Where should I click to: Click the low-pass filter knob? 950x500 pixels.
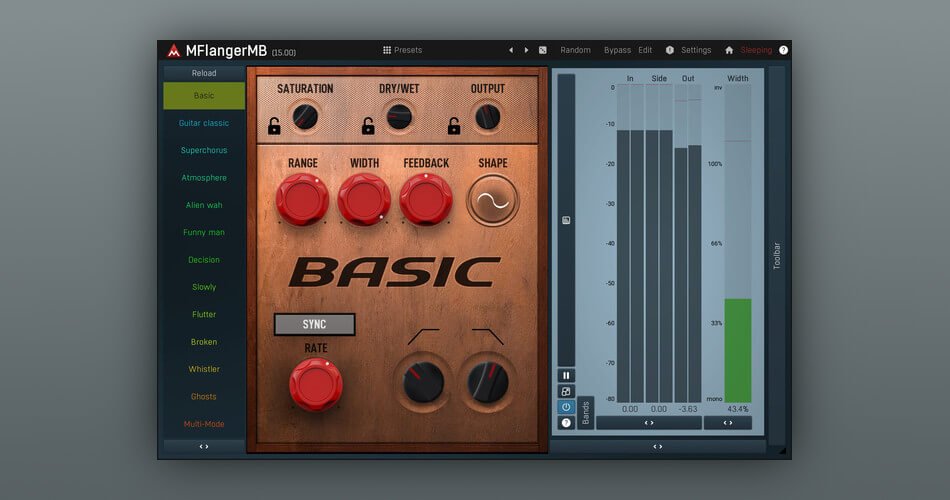click(488, 382)
